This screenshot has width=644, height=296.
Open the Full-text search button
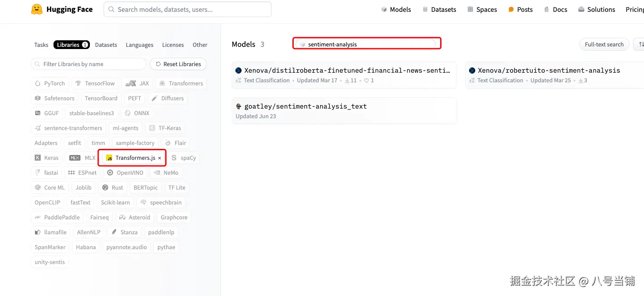click(x=604, y=44)
